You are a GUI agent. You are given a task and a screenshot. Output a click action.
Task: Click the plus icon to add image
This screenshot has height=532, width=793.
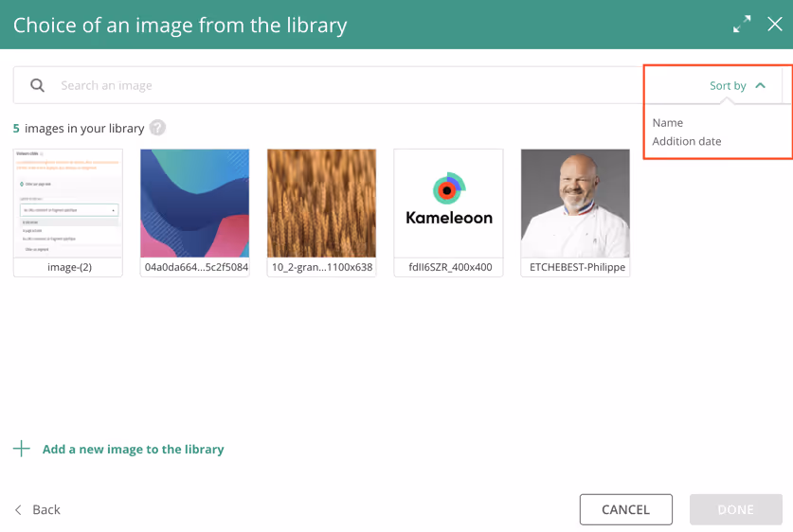pyautogui.click(x=21, y=449)
